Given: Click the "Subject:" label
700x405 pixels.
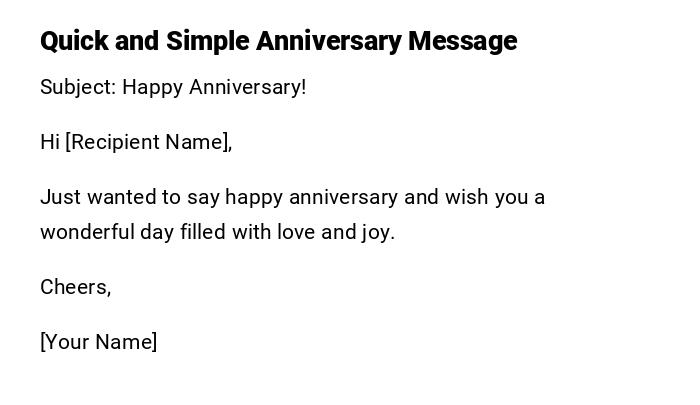Looking at the screenshot, I should pos(78,87).
